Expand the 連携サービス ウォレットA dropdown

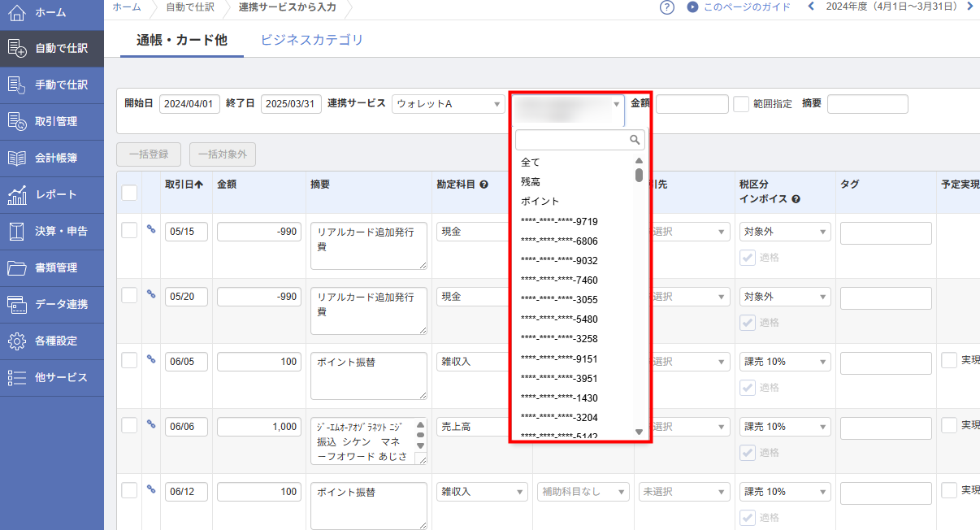[x=449, y=104]
